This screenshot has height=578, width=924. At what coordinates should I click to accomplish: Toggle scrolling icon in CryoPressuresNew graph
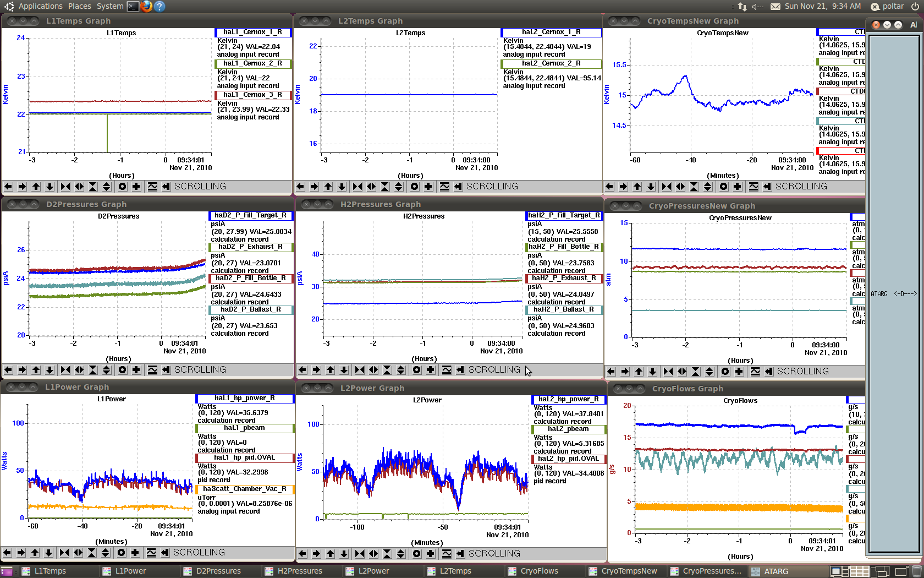coord(769,372)
